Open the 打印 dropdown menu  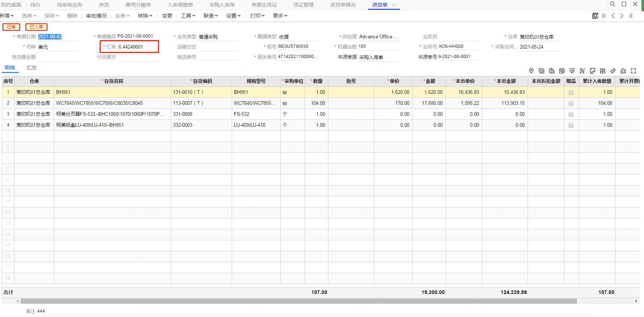click(x=257, y=16)
